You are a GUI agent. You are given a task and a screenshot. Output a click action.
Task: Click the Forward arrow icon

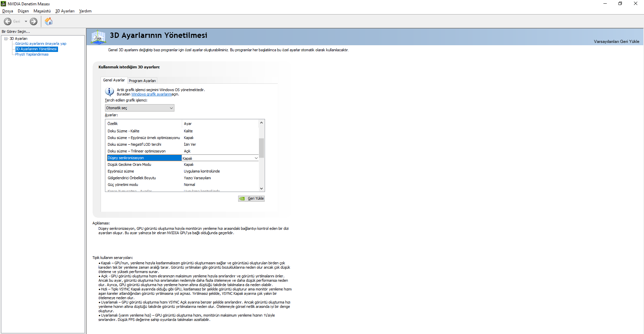click(x=34, y=21)
